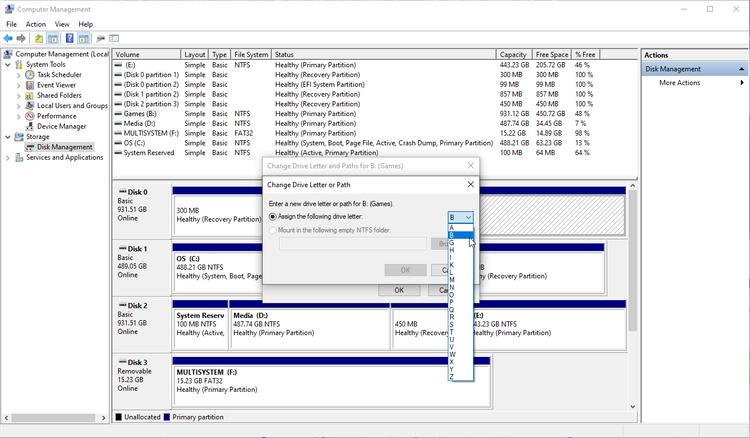Click the blue Help question-mark icon
This screenshot has height=438, width=750.
point(70,38)
